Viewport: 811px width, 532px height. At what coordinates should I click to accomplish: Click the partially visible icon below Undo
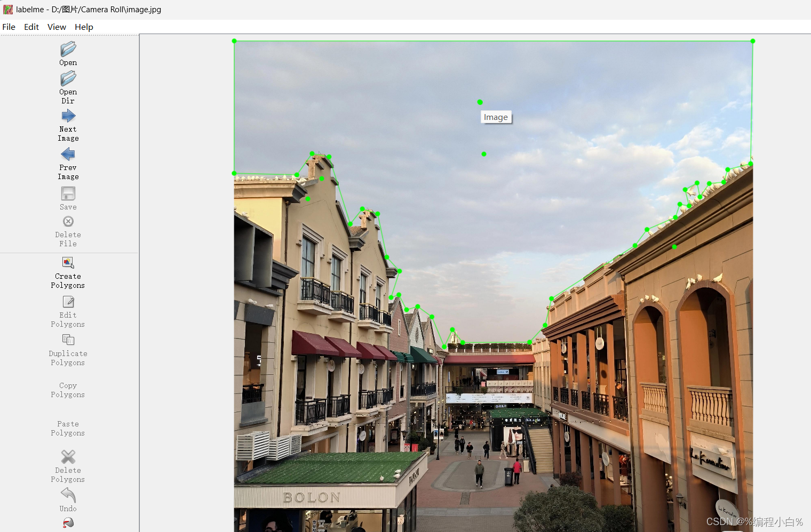point(68,523)
